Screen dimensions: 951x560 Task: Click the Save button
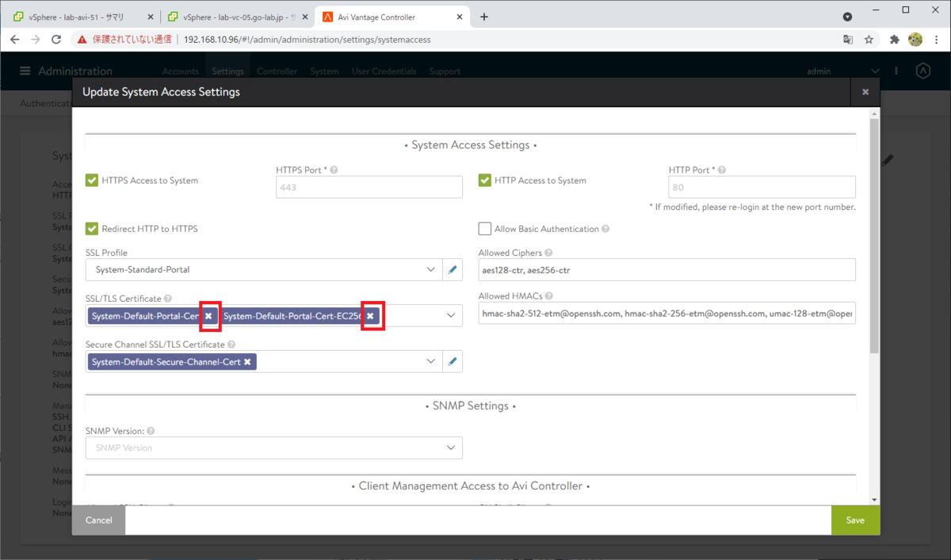click(x=855, y=520)
